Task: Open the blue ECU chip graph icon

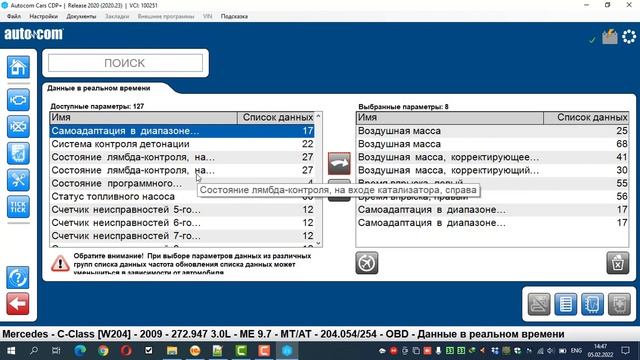Action: click(593, 304)
